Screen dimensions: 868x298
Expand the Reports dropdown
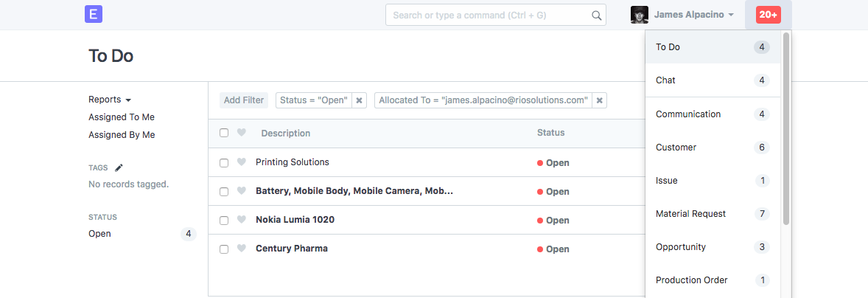point(109,100)
